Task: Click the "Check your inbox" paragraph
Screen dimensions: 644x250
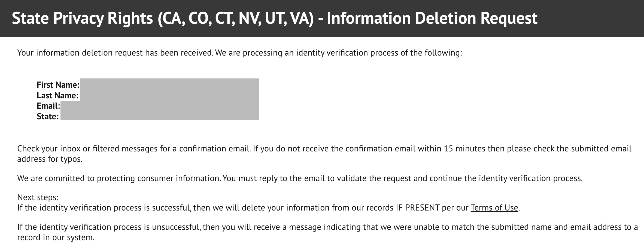Action: [133, 149]
